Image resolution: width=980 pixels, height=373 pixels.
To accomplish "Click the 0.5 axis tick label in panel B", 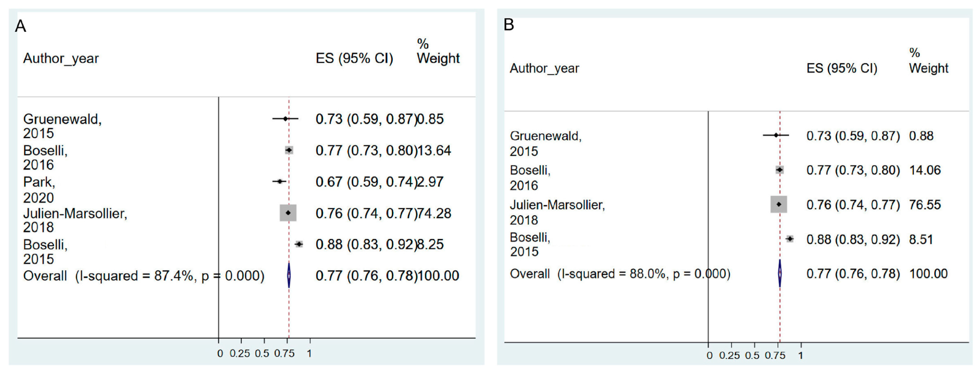I will [752, 356].
